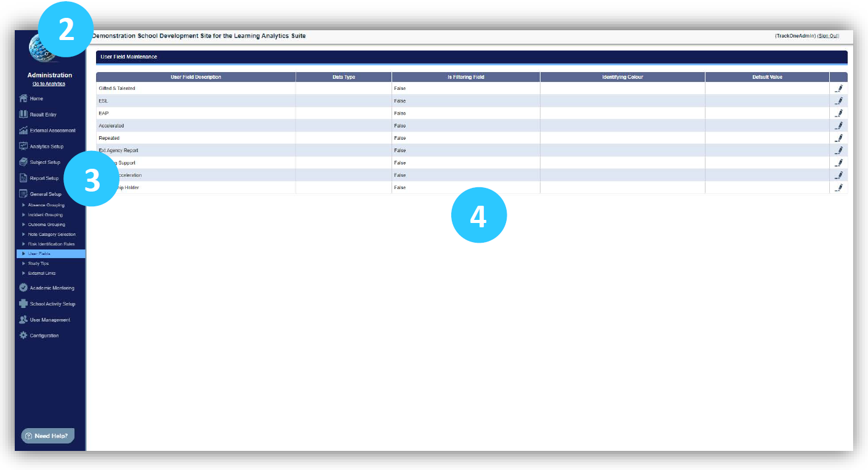The width and height of the screenshot is (868, 470).
Task: Click the Identifying Colour column header
Action: pyautogui.click(x=622, y=77)
